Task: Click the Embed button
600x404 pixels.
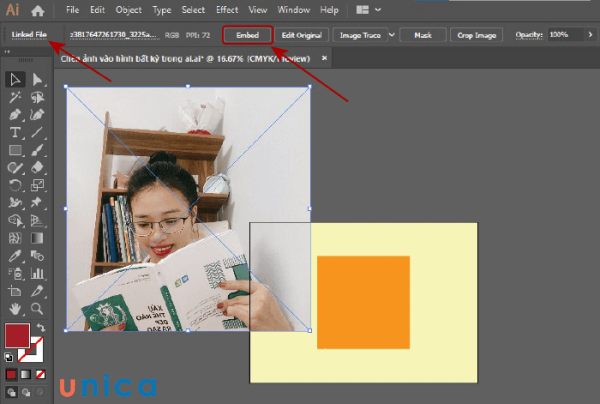Action: pos(247,35)
